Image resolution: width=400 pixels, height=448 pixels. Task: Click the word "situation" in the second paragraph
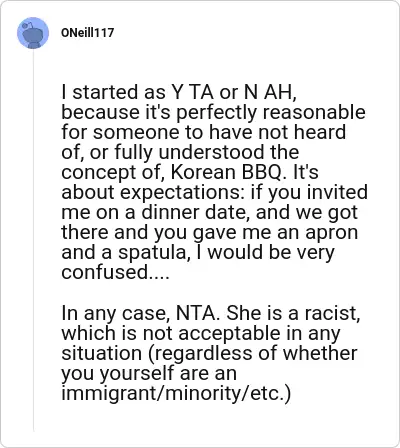tap(101, 353)
